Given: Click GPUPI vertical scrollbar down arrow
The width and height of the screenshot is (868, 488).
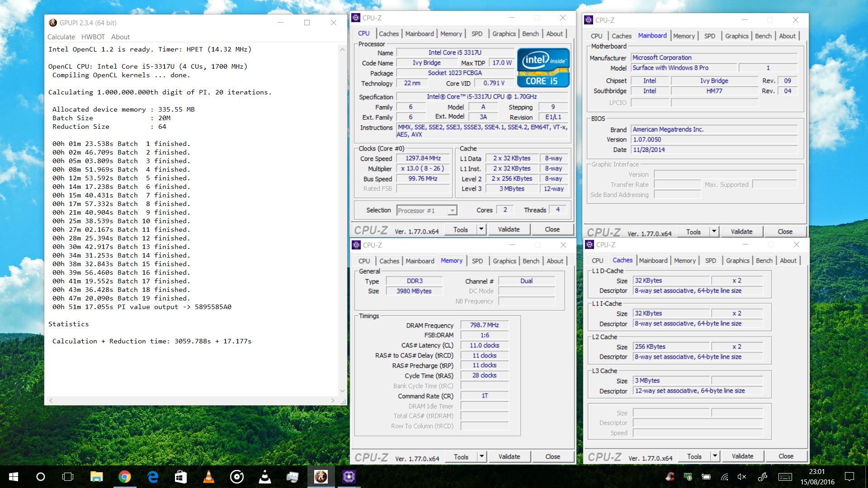Looking at the screenshot, I should 342,391.
